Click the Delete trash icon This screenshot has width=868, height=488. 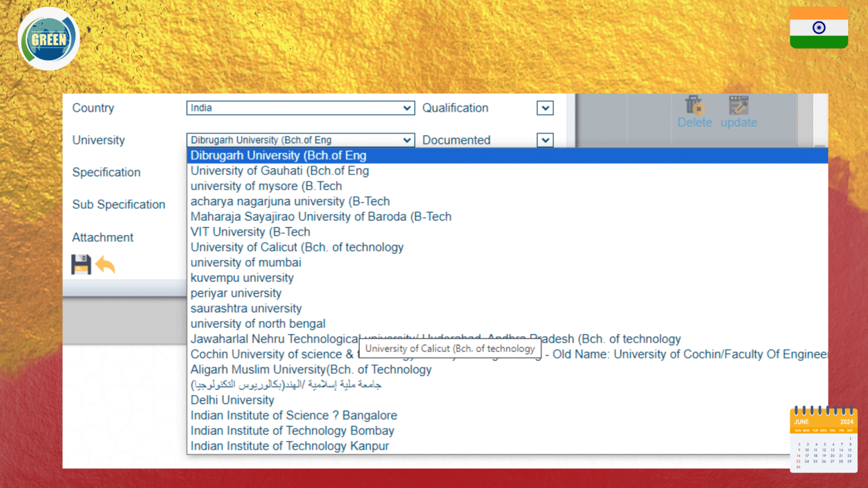[694, 105]
